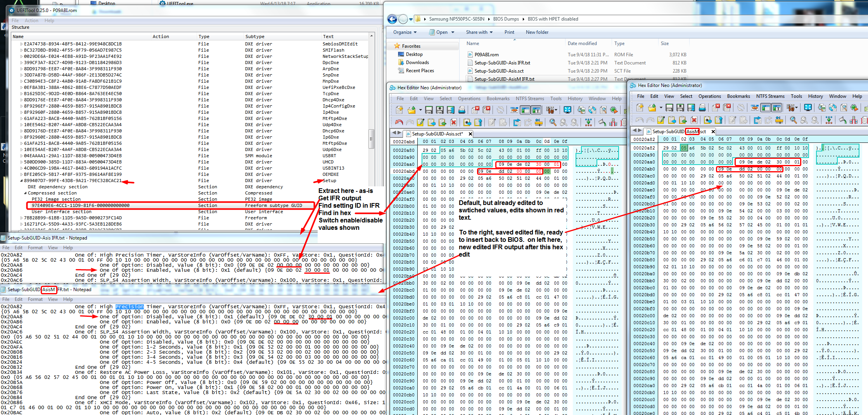Click Find in Files icon in right Hex Editor
The width and height of the screenshot is (868, 415).
(x=822, y=108)
